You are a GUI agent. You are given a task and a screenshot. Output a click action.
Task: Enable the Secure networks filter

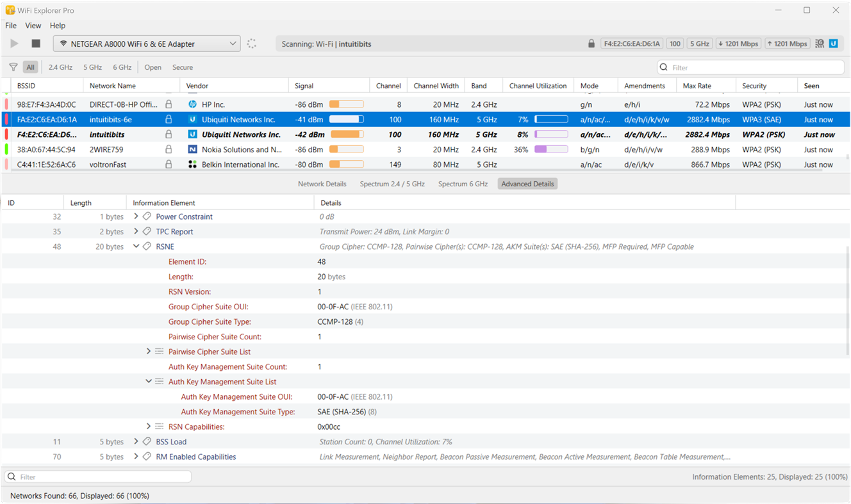(183, 67)
